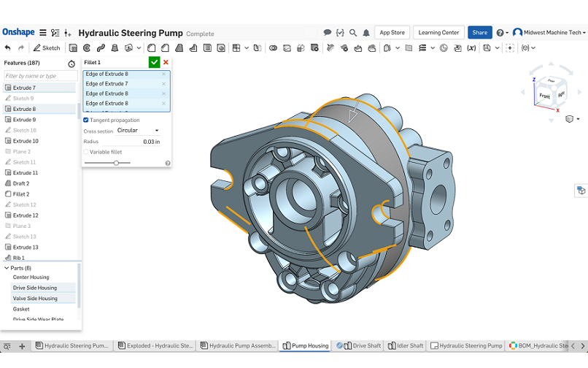This screenshot has width=588, height=368.
Task: Open the App Store button
Action: pos(392,33)
